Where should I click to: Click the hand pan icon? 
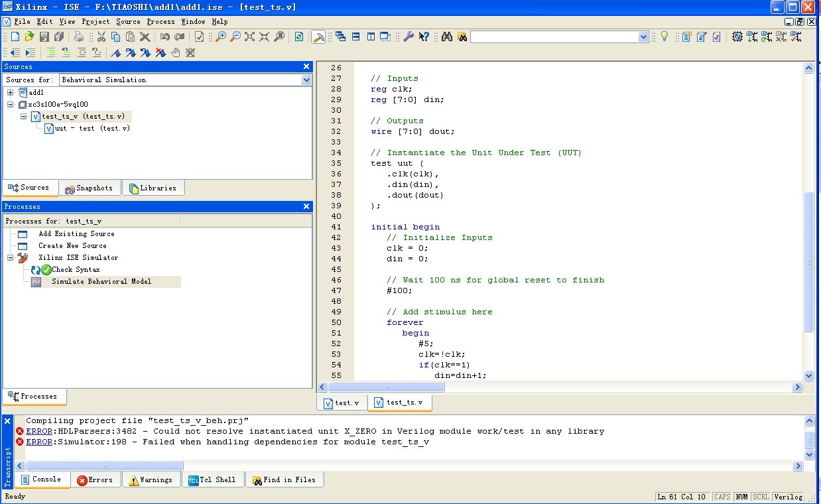pyautogui.click(x=175, y=53)
